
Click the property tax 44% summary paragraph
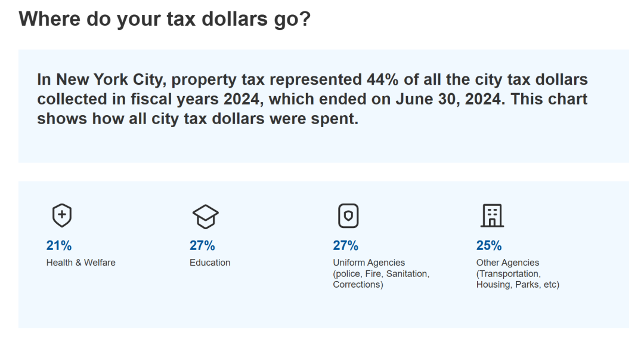312,99
